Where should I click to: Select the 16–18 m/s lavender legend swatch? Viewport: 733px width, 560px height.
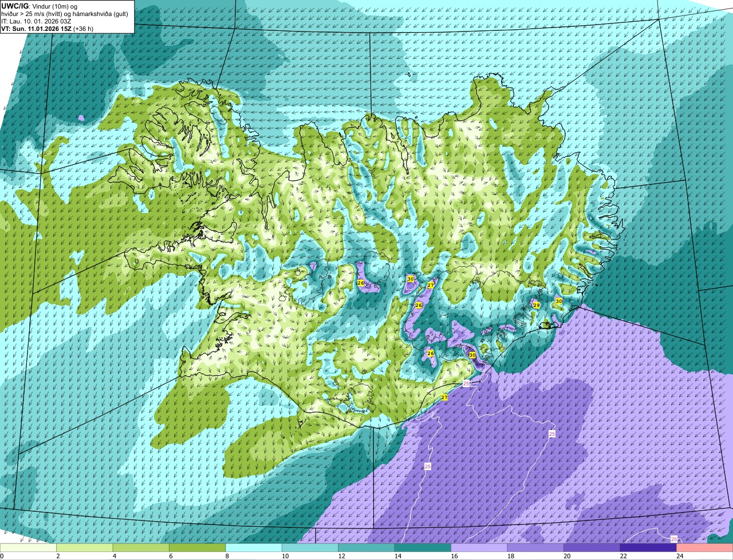(x=479, y=548)
